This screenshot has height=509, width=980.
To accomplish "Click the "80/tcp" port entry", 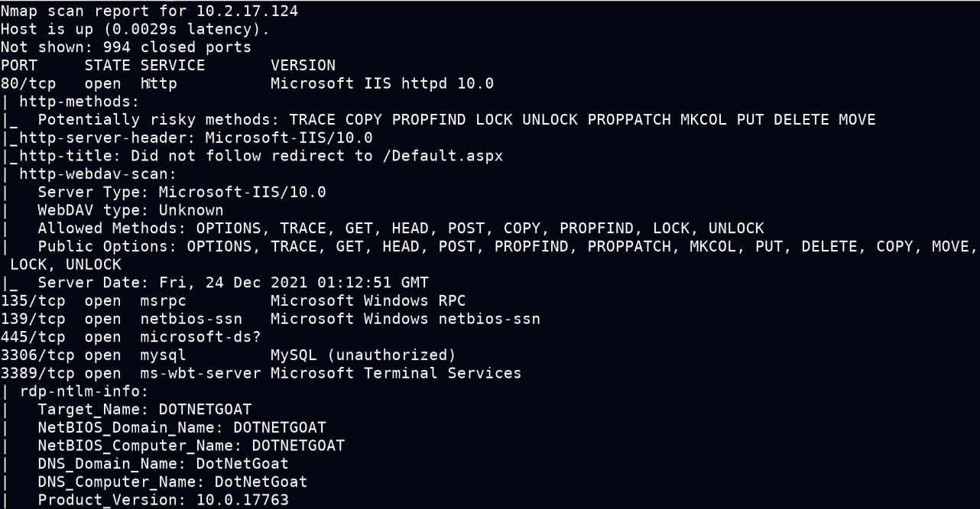I will click(28, 83).
